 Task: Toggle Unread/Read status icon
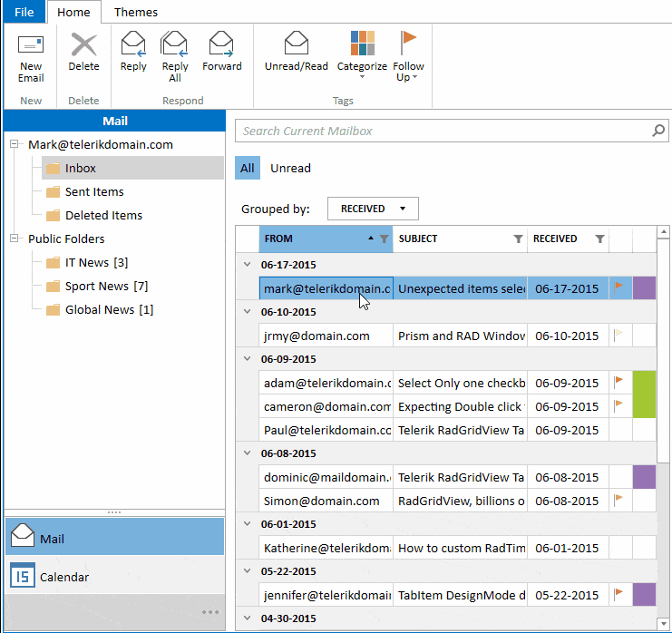pyautogui.click(x=297, y=43)
